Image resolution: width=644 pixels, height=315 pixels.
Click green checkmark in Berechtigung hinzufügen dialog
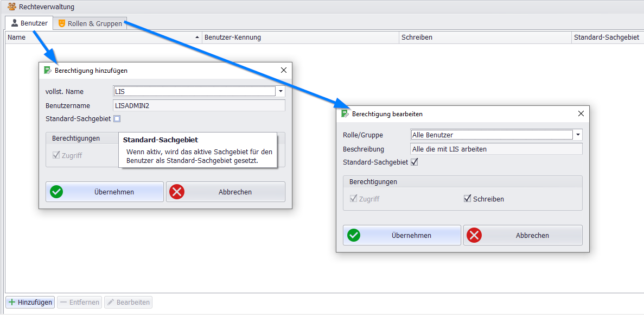[56, 192]
